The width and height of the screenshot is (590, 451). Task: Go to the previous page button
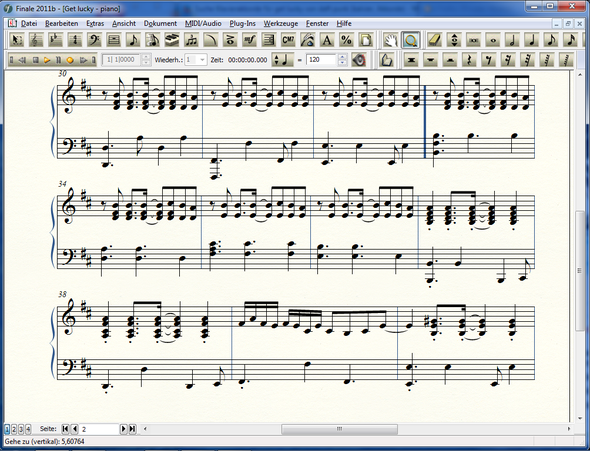(75, 429)
